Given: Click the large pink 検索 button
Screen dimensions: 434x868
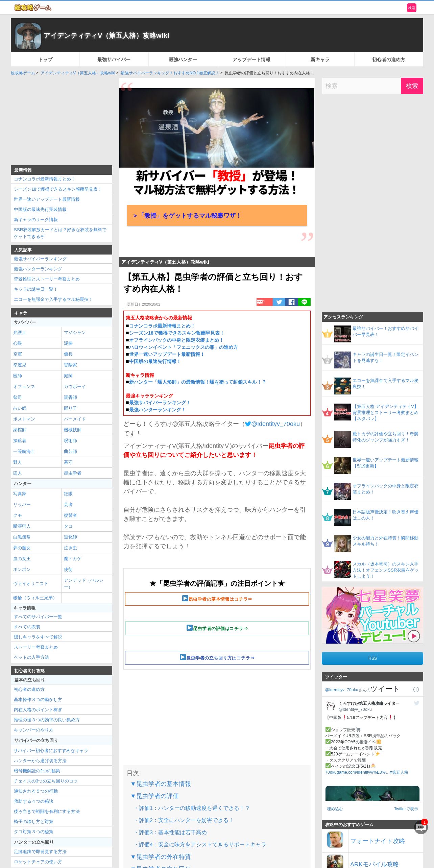Looking at the screenshot, I should 412,86.
